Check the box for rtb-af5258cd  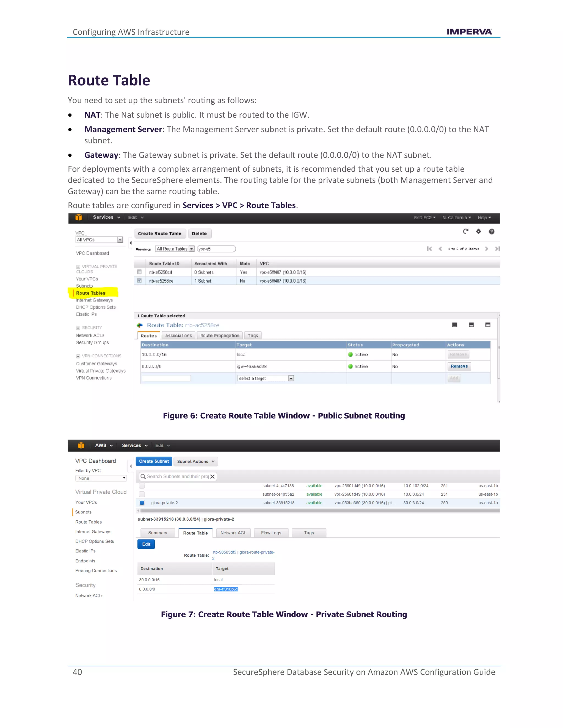coord(139,272)
